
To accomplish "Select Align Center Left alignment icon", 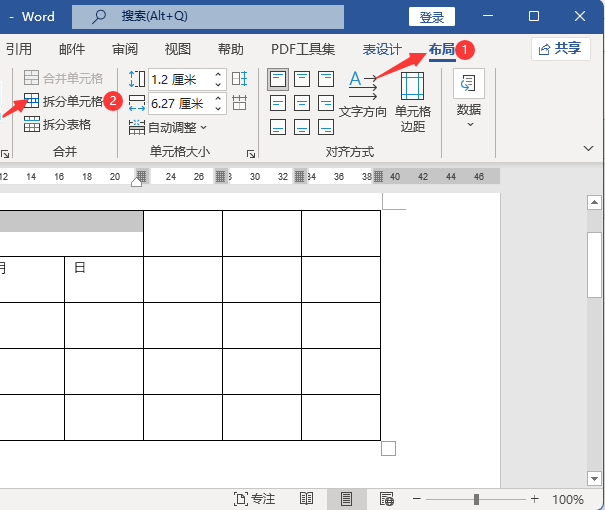I will point(278,103).
